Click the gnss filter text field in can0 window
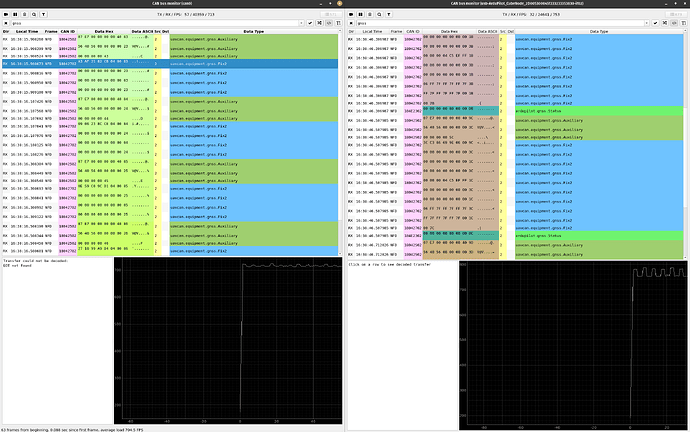 (x=154, y=23)
